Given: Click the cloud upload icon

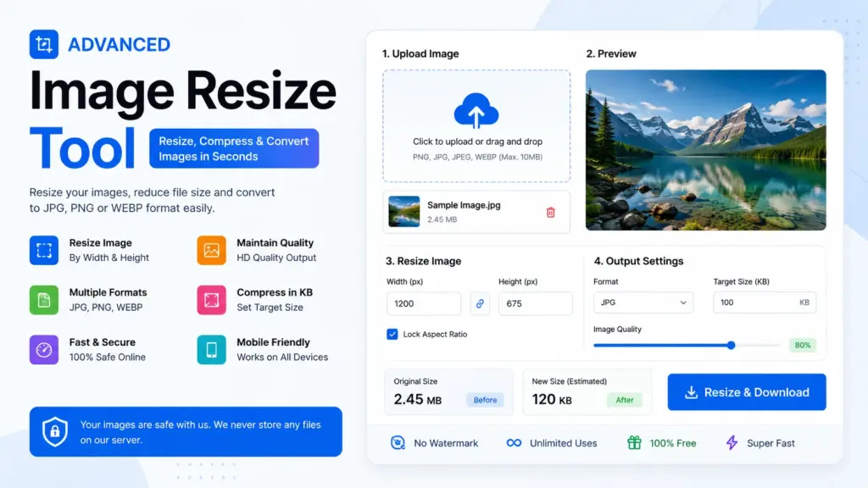Looking at the screenshot, I should (476, 111).
